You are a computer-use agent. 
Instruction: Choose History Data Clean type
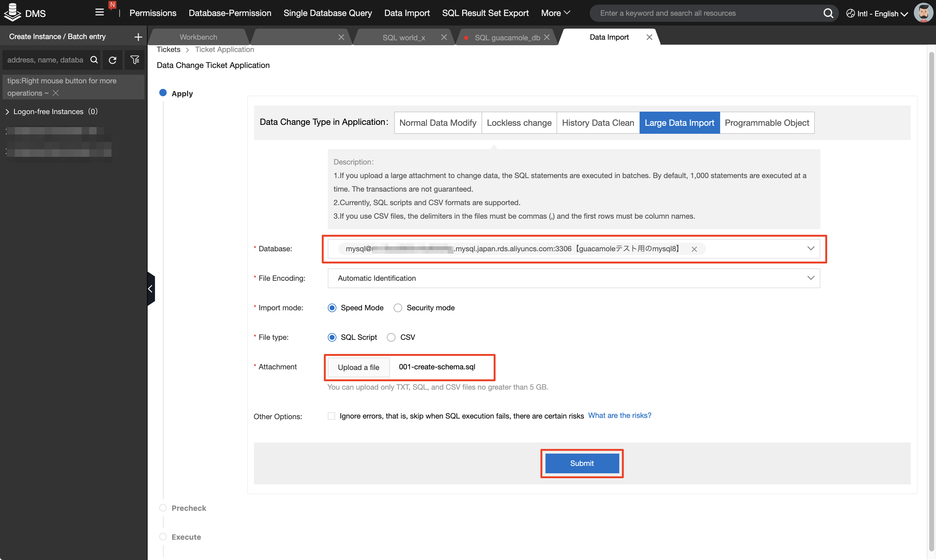pos(598,123)
